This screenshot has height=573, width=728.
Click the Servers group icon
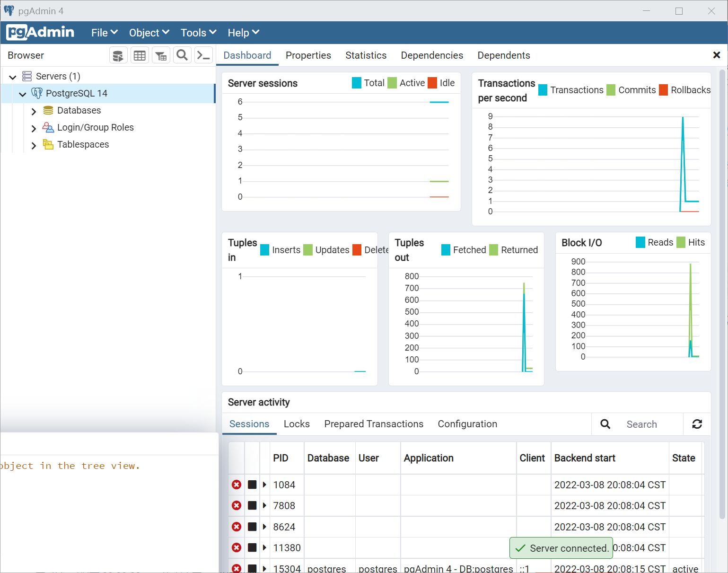[x=27, y=76]
